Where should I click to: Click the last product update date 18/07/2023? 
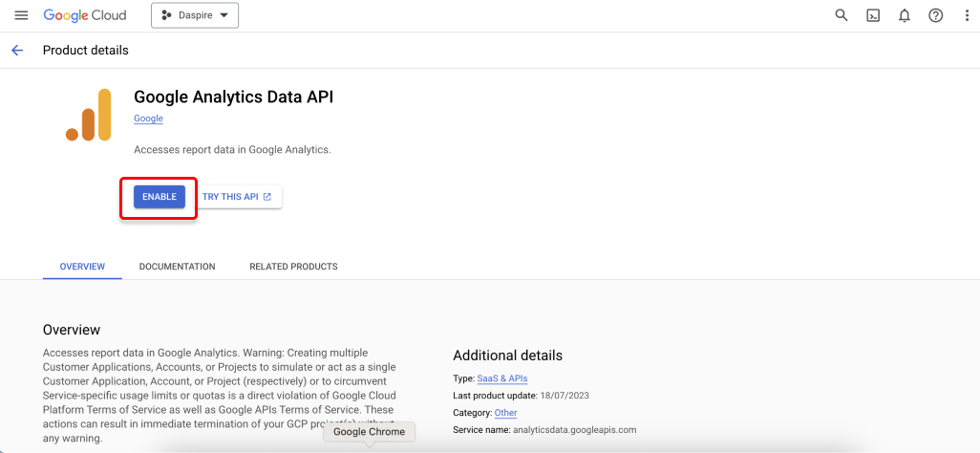pyautogui.click(x=565, y=396)
